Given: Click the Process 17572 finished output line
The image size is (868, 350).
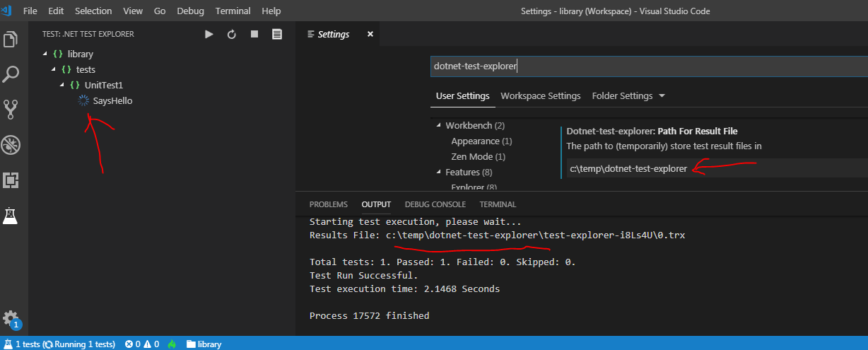Looking at the screenshot, I should [x=369, y=315].
